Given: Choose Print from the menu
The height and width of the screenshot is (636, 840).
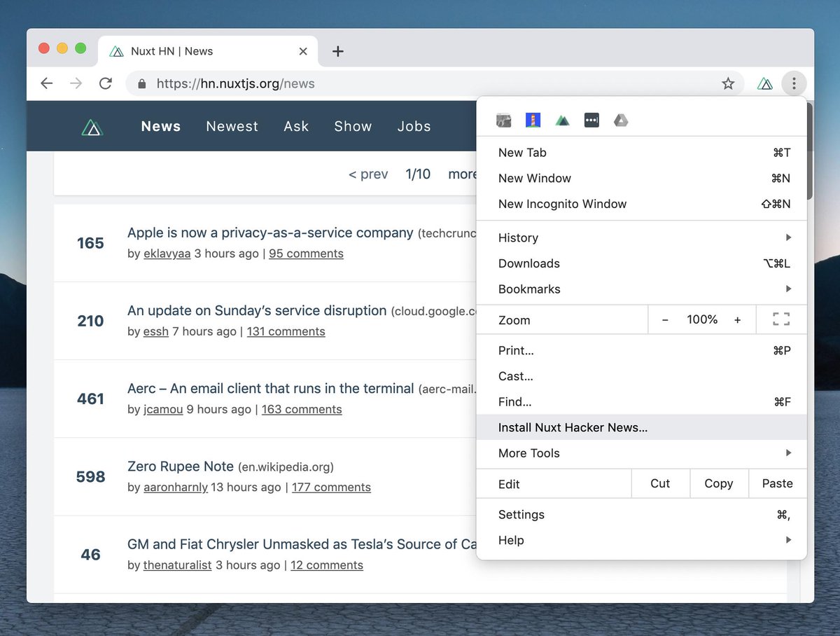Looking at the screenshot, I should click(642, 351).
